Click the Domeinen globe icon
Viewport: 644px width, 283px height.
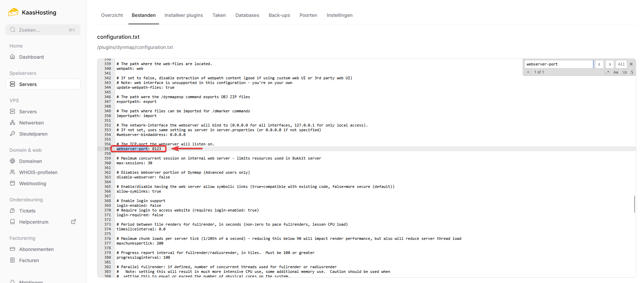click(12, 161)
